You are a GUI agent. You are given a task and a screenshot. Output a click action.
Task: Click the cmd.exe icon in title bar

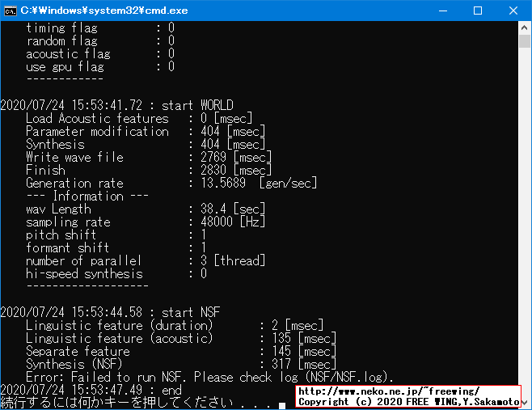click(11, 11)
